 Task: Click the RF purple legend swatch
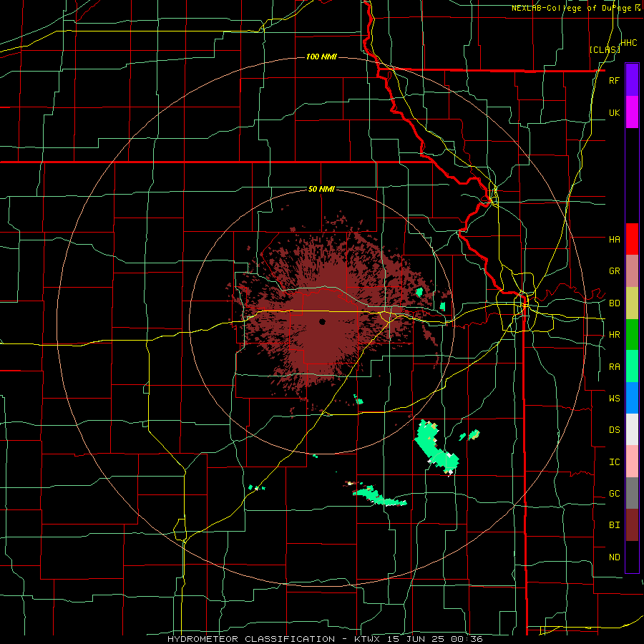tap(632, 80)
